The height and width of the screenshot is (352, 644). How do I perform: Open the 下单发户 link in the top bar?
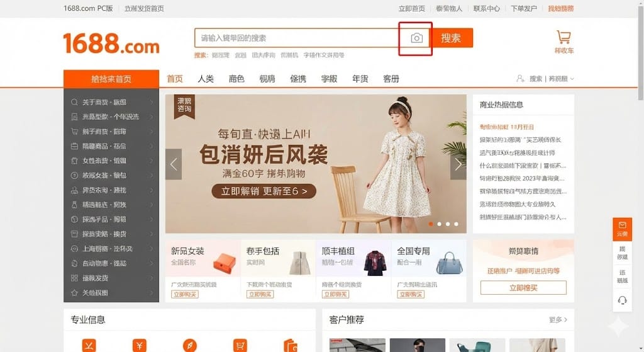[x=524, y=8]
